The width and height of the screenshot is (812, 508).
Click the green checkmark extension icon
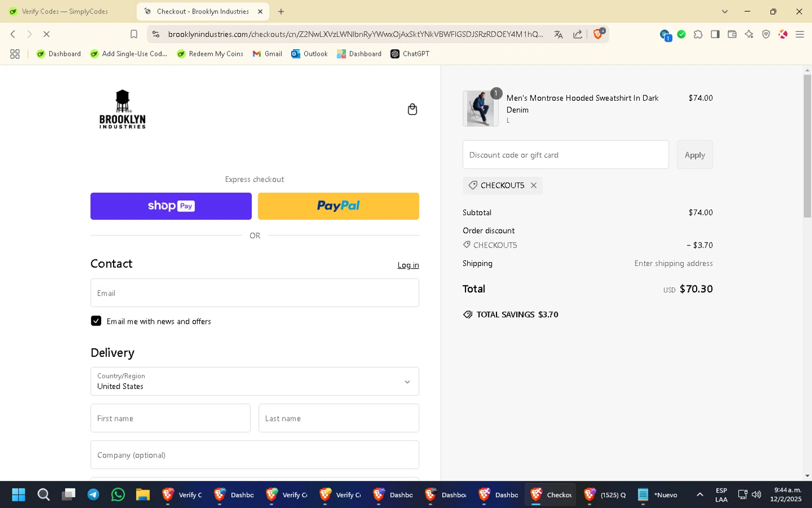[x=682, y=34]
